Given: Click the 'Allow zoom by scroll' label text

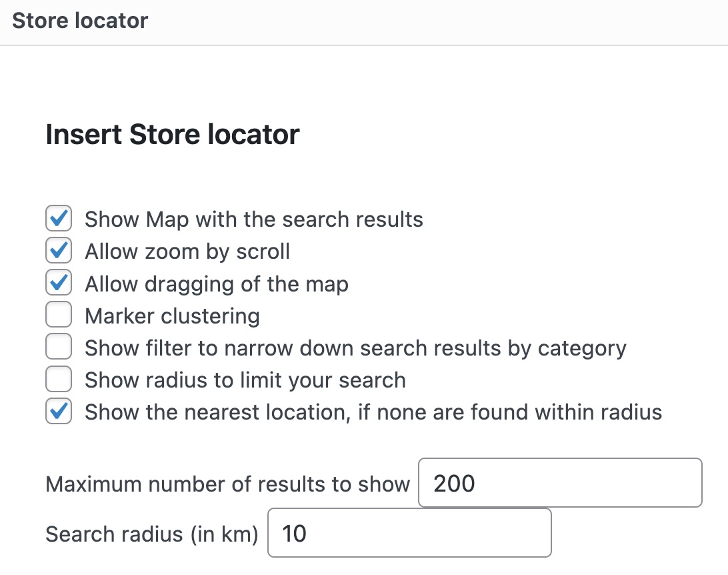Looking at the screenshot, I should point(187,251).
